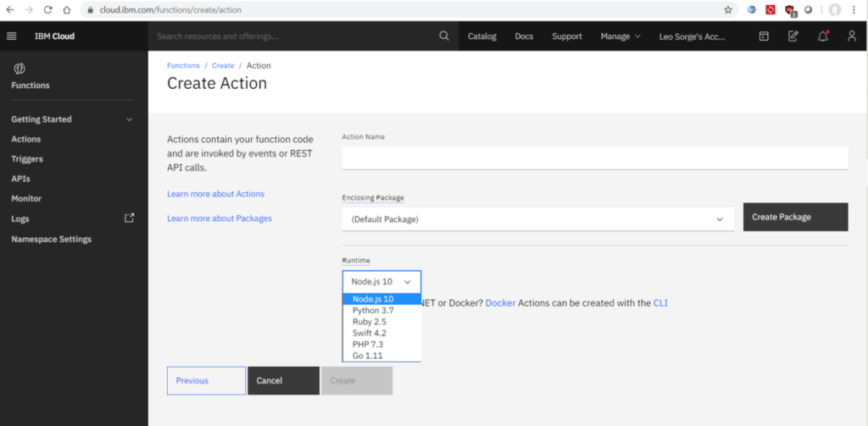The height and width of the screenshot is (426, 868).
Task: Click the CLI link
Action: (660, 303)
